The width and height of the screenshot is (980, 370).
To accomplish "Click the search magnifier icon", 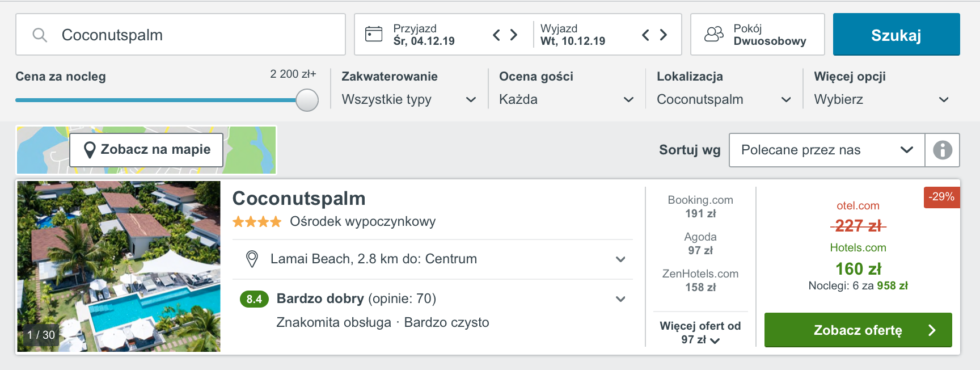I will (40, 35).
